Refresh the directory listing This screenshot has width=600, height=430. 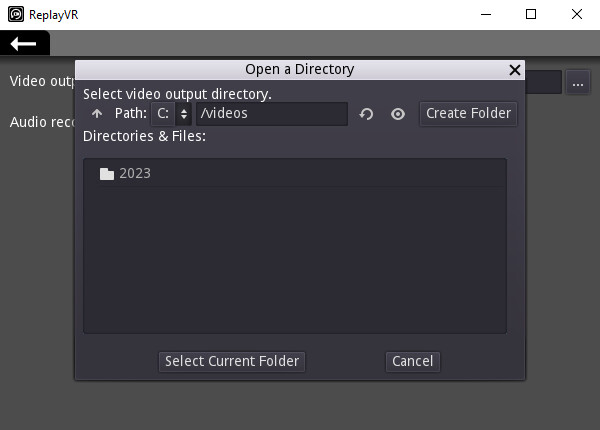[x=366, y=114]
